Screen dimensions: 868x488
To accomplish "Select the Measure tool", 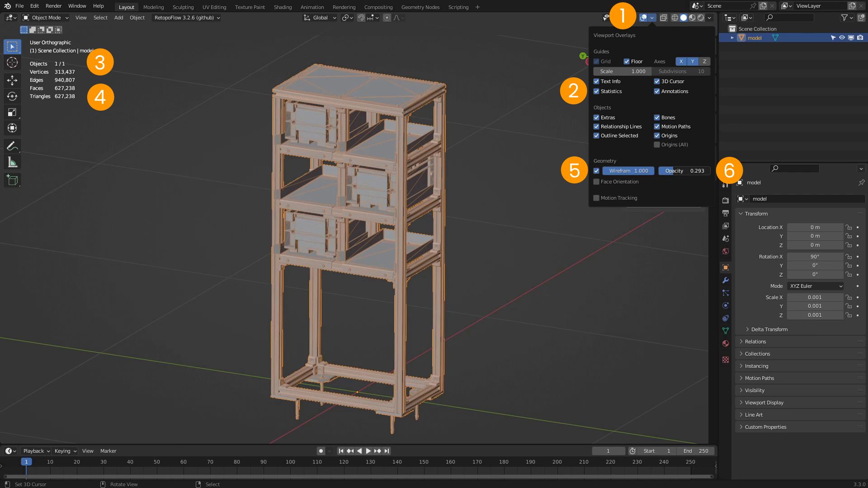I will click(x=12, y=161).
